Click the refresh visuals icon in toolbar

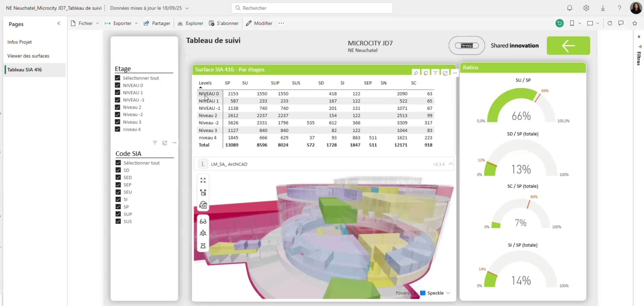click(609, 23)
